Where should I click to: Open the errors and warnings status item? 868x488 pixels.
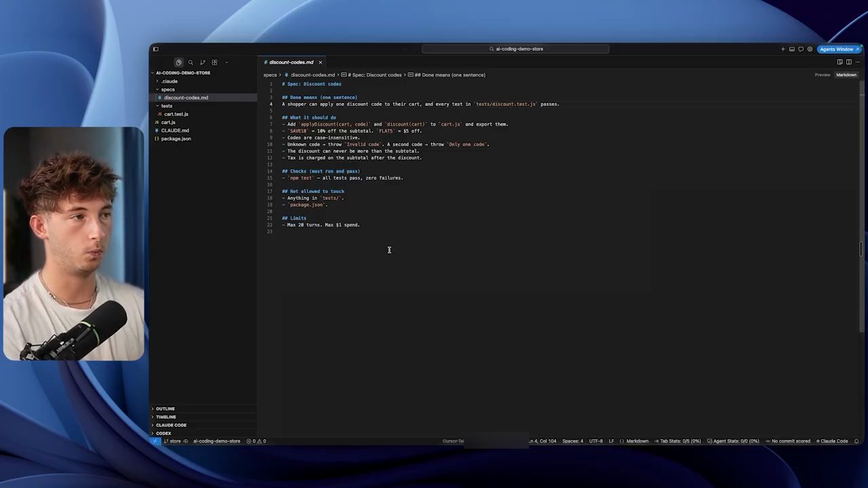click(x=256, y=441)
